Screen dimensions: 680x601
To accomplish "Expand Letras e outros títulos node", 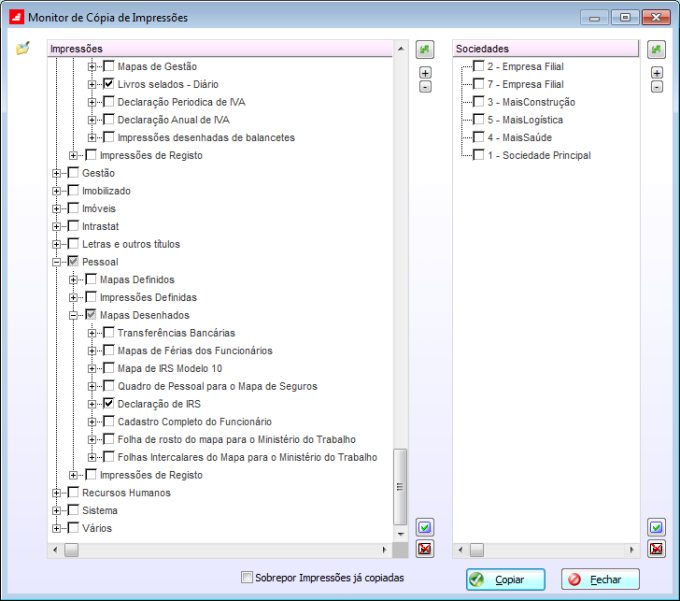I will [x=56, y=244].
